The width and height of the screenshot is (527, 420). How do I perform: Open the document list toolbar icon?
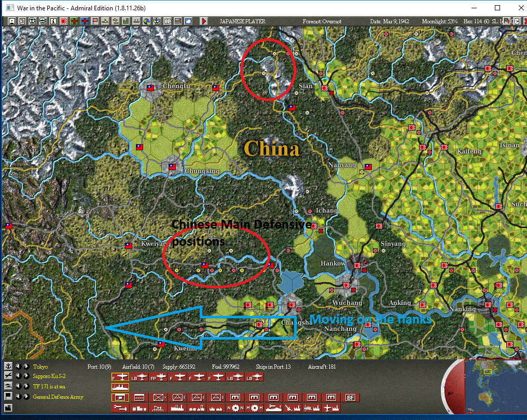pos(22,21)
